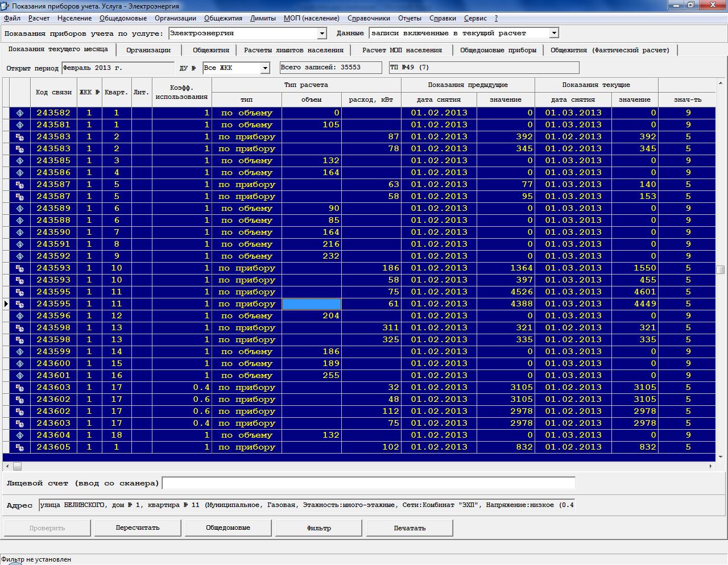This screenshot has width=728, height=565.
Task: Click the Печатать button
Action: coord(410,527)
